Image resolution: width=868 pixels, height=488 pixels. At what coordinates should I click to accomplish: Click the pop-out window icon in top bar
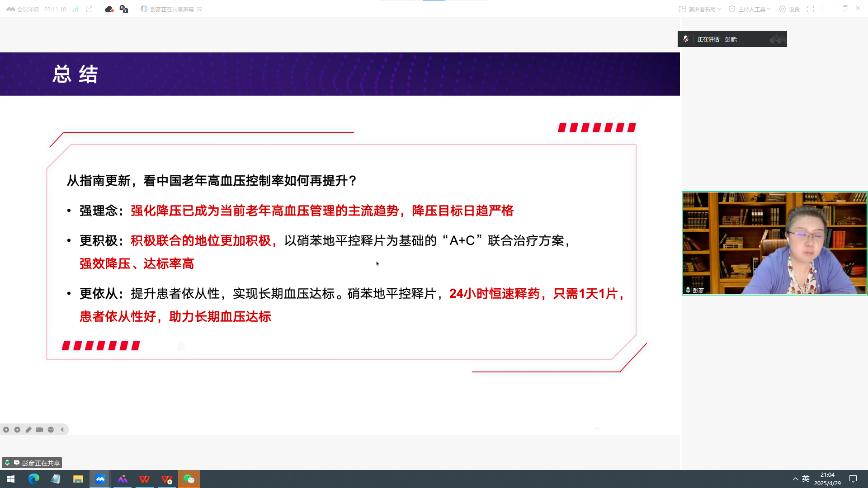point(89,9)
